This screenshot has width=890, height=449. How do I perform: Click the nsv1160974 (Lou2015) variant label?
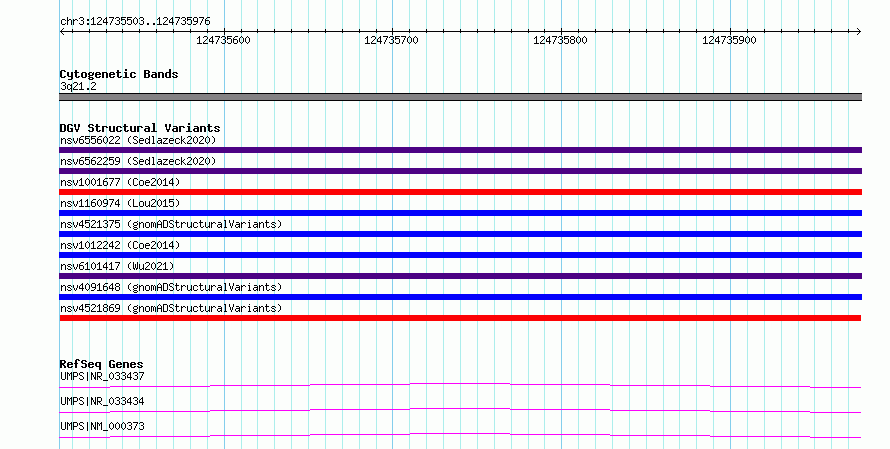click(120, 203)
